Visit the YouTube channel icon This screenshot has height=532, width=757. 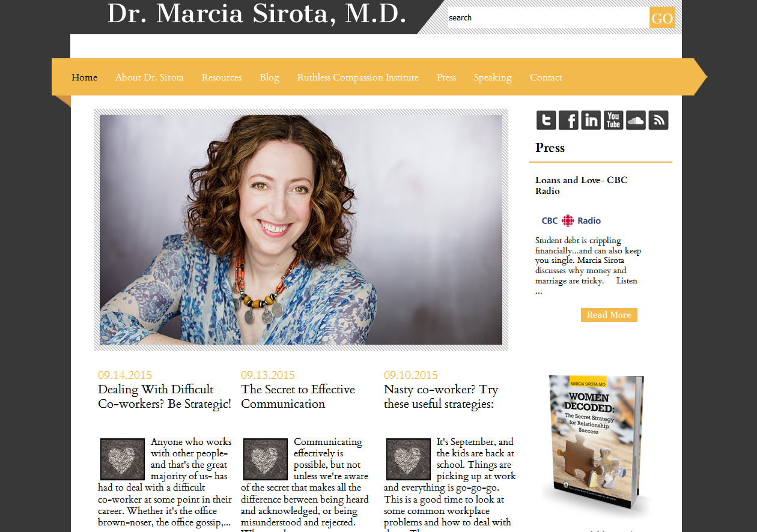pyautogui.click(x=613, y=120)
